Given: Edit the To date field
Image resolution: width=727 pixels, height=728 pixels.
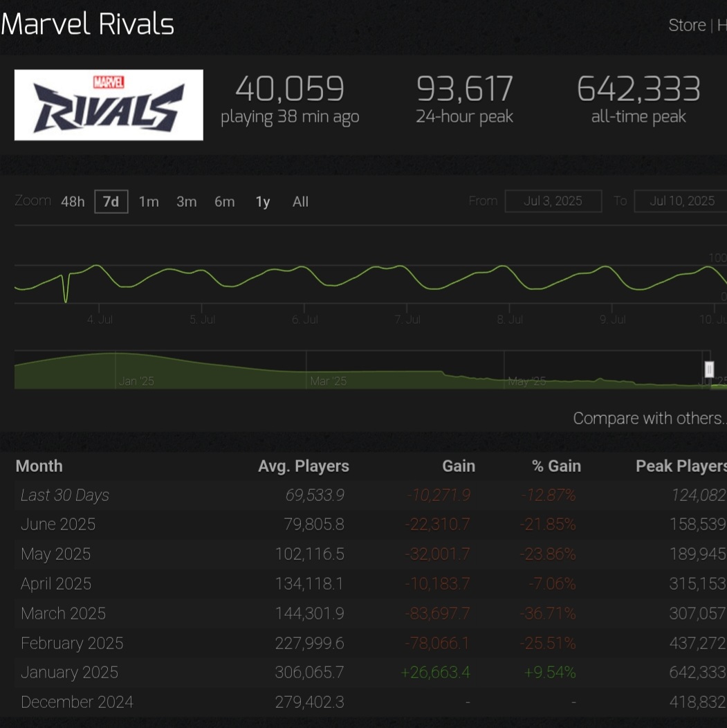Looking at the screenshot, I should (x=681, y=201).
